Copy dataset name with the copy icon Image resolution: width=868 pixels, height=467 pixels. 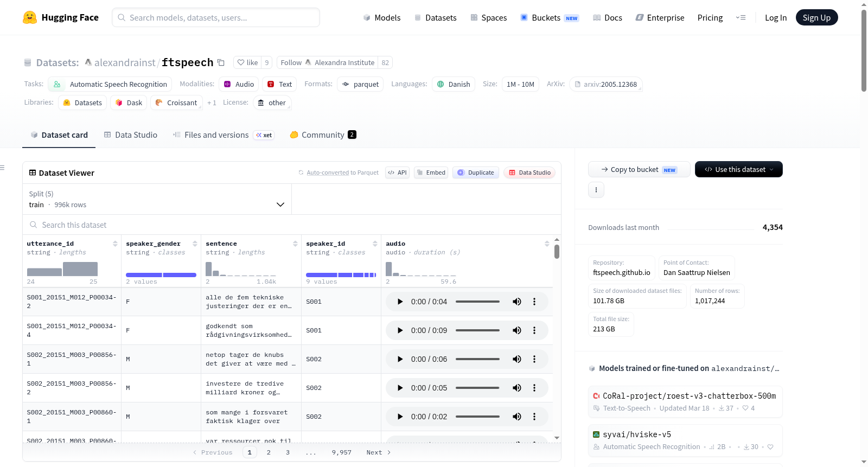tap(221, 62)
